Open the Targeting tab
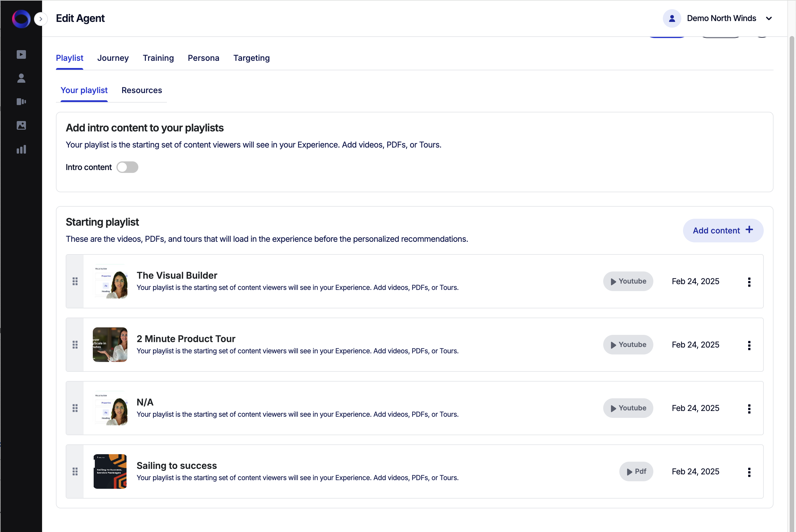Image resolution: width=796 pixels, height=532 pixels. tap(251, 58)
